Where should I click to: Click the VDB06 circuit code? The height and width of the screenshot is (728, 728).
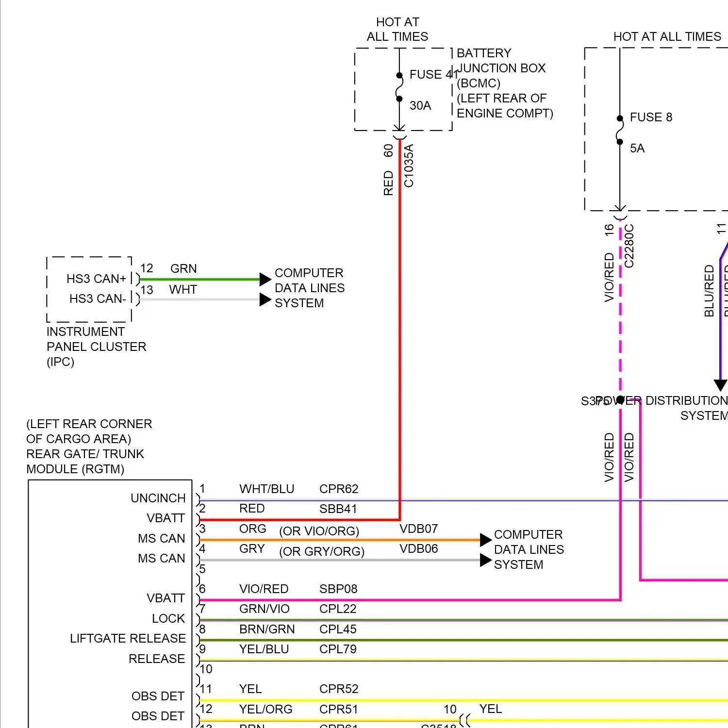[419, 548]
